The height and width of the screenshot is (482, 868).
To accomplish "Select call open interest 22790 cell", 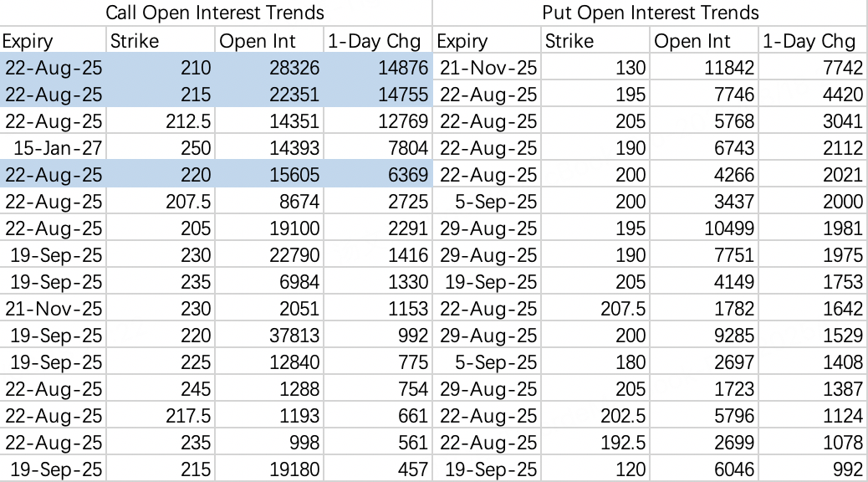I will (x=268, y=255).
